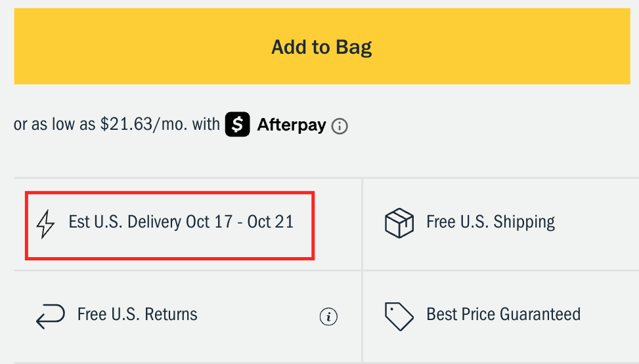Open info icon beside Free U.S. Returns

(328, 317)
